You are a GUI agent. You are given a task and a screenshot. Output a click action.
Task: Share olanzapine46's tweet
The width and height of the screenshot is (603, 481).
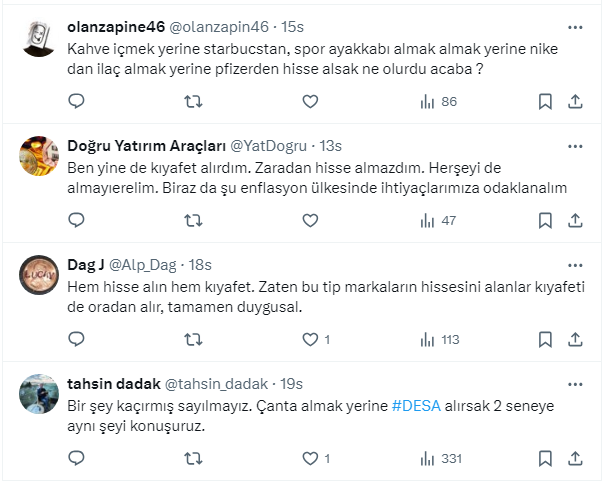pyautogui.click(x=575, y=101)
